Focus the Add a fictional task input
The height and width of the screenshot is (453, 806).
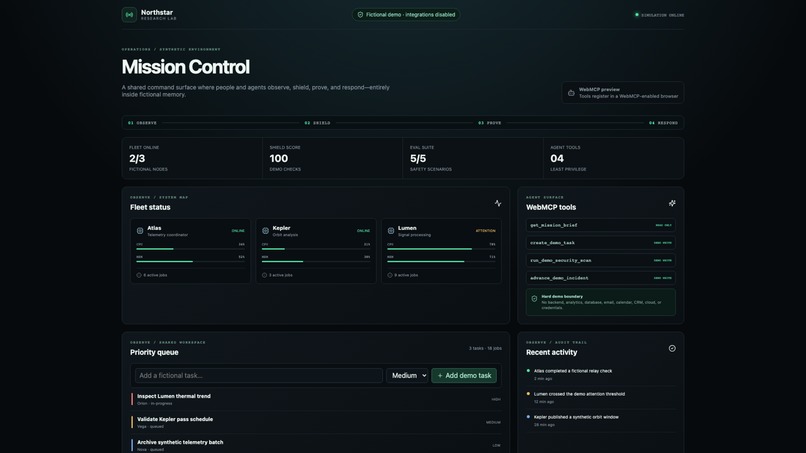[259, 376]
